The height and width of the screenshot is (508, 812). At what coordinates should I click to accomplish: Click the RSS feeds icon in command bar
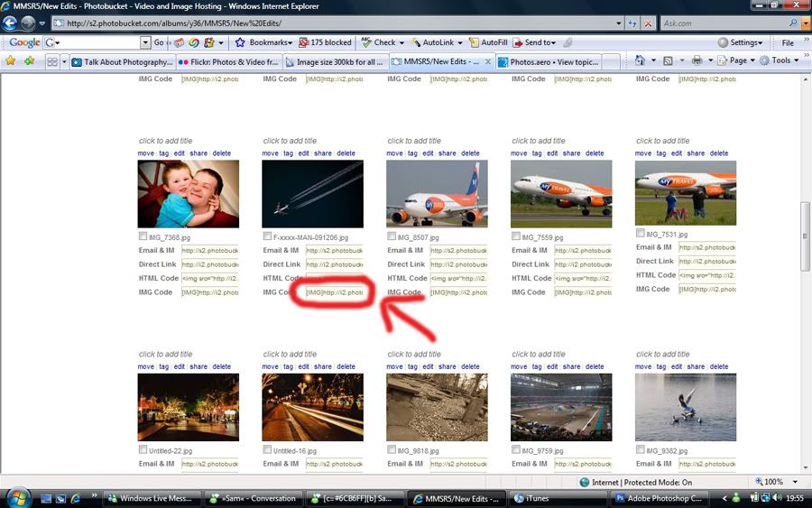tap(668, 60)
